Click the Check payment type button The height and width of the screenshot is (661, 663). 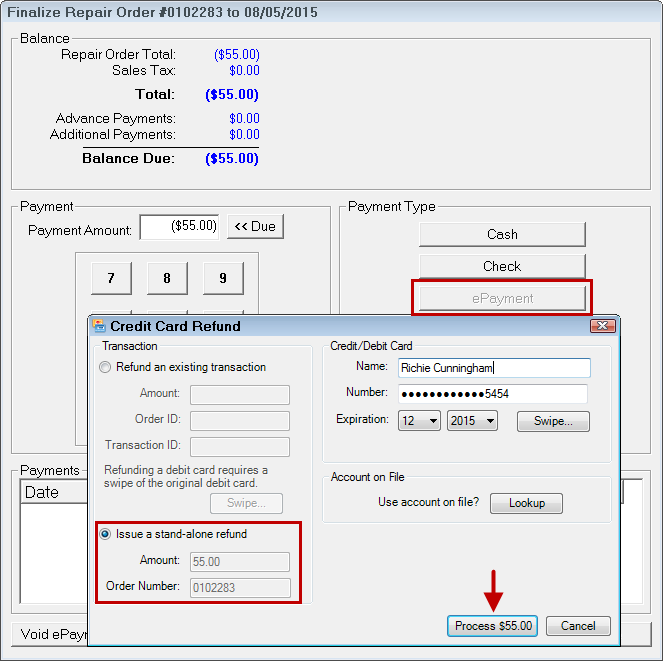click(502, 266)
